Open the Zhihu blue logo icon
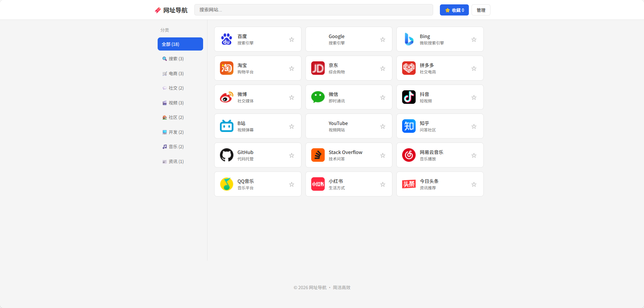The height and width of the screenshot is (308, 644). point(409,126)
